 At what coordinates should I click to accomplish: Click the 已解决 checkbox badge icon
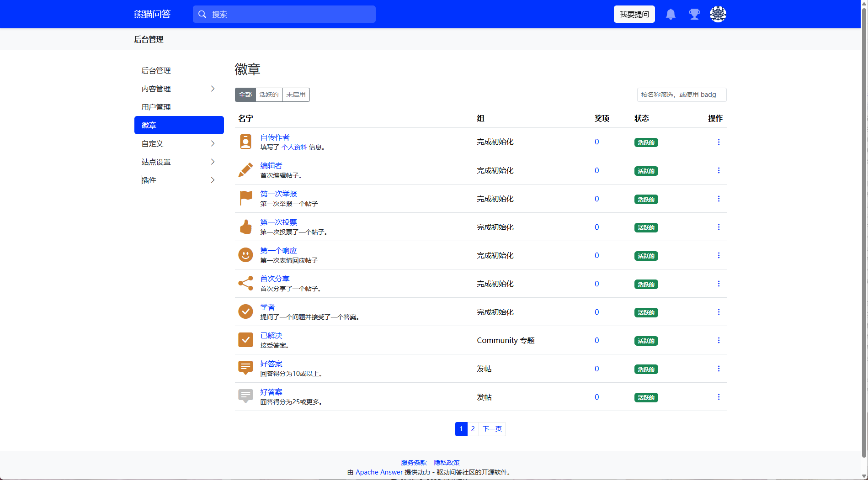(245, 340)
